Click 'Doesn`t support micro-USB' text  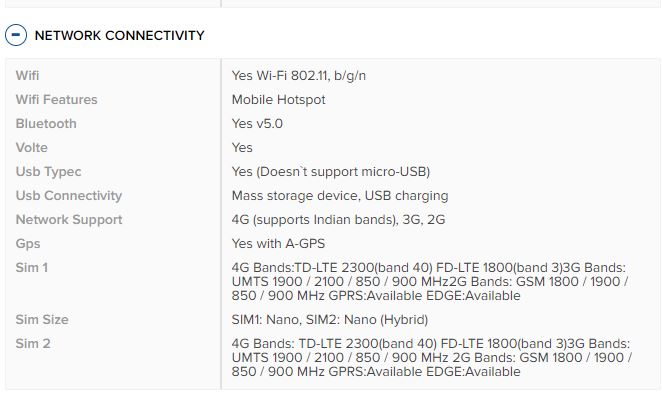click(343, 172)
